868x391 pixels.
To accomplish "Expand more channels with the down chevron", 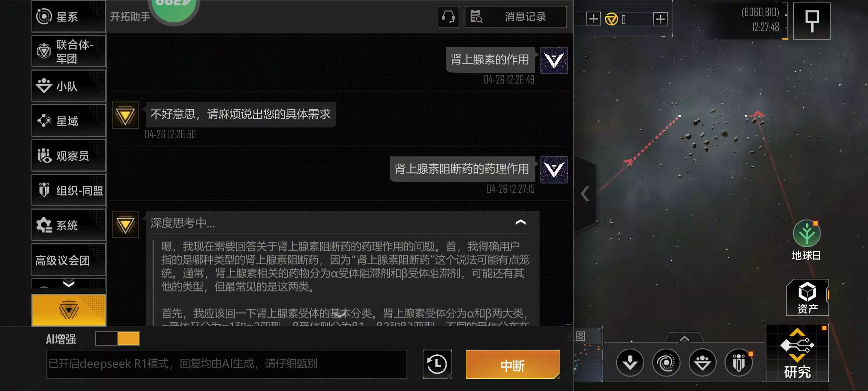I will (x=69, y=283).
